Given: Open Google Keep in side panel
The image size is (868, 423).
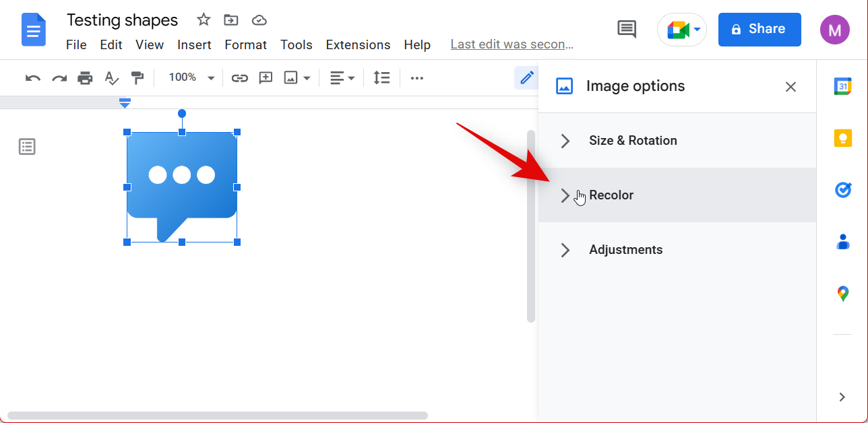Looking at the screenshot, I should pos(842,138).
